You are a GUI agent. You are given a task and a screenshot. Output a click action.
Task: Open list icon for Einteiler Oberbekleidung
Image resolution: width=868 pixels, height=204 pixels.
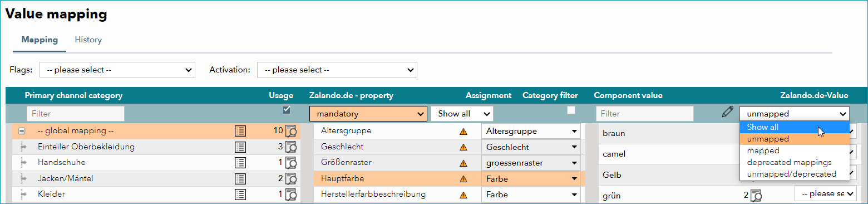tap(240, 147)
